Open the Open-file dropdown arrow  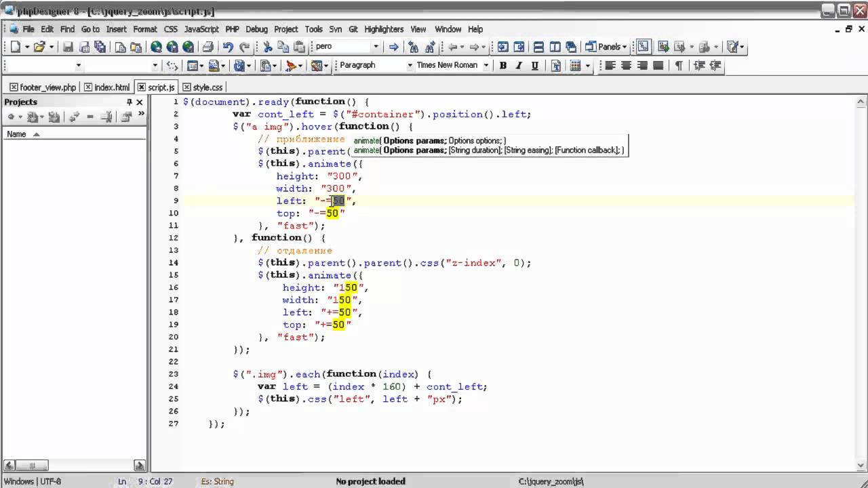pyautogui.click(x=50, y=47)
